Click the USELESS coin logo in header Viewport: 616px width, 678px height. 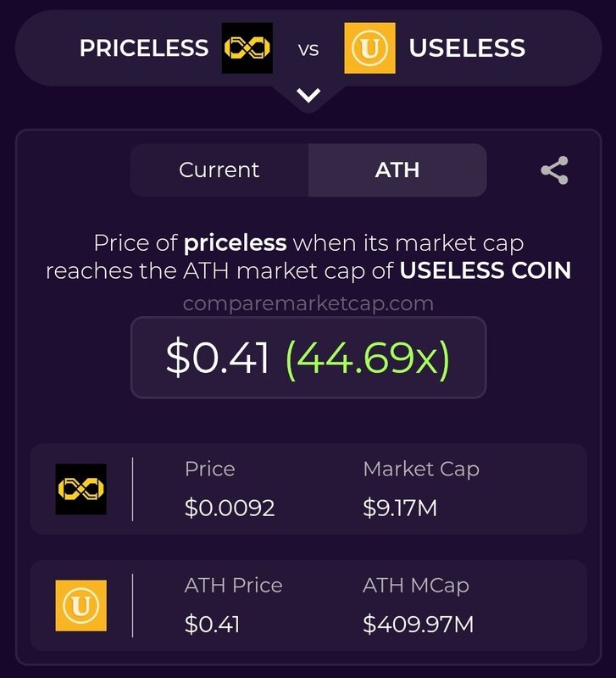pyautogui.click(x=369, y=48)
